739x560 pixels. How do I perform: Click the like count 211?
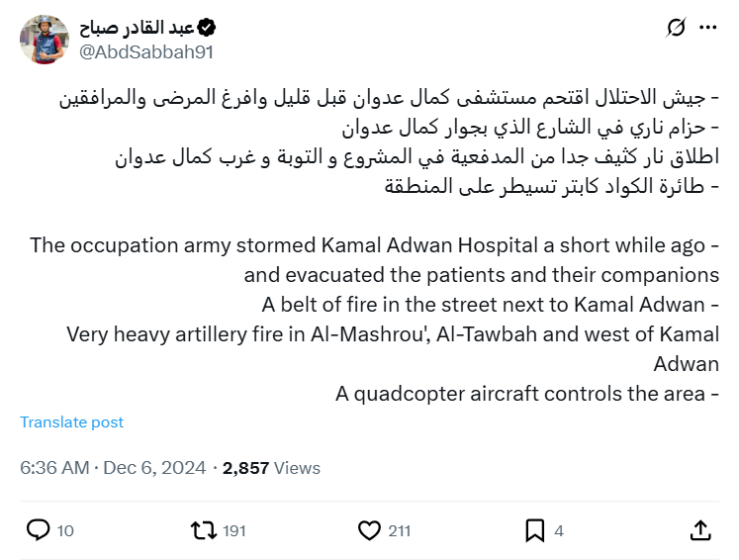[x=399, y=531]
